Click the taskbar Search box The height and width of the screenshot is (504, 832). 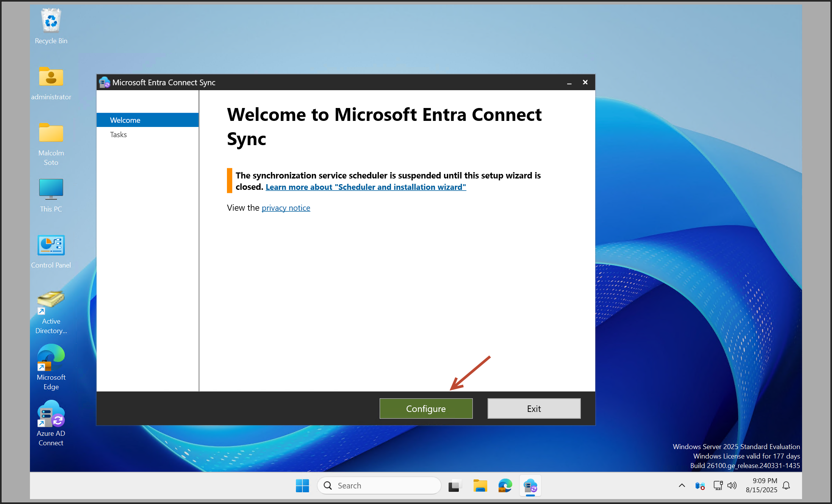click(379, 485)
